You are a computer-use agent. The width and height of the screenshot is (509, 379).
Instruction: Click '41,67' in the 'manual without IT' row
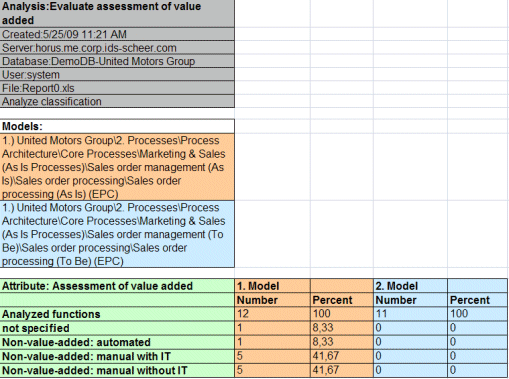[x=342, y=370]
